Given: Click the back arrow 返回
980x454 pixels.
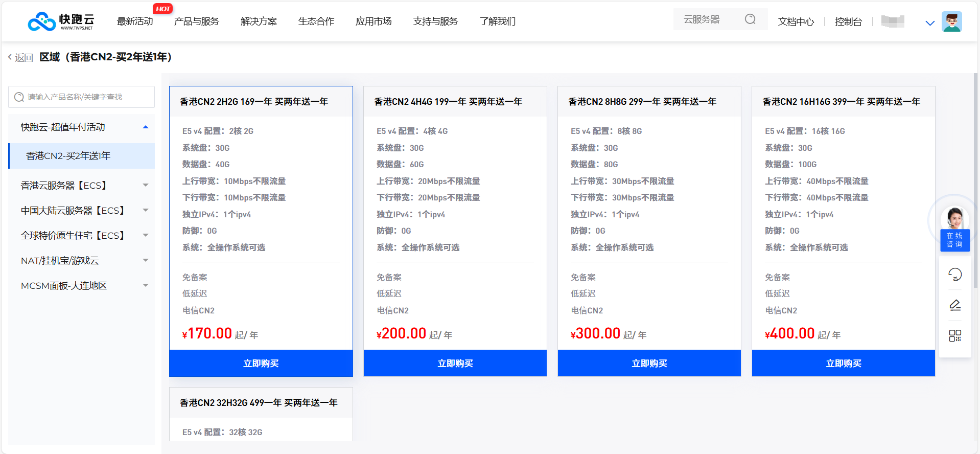Looking at the screenshot, I should click(20, 57).
